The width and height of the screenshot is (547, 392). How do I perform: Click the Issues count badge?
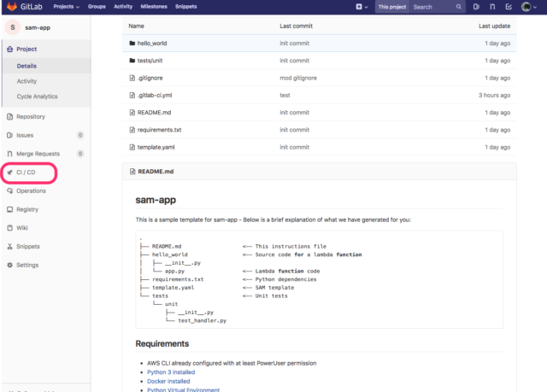click(80, 135)
